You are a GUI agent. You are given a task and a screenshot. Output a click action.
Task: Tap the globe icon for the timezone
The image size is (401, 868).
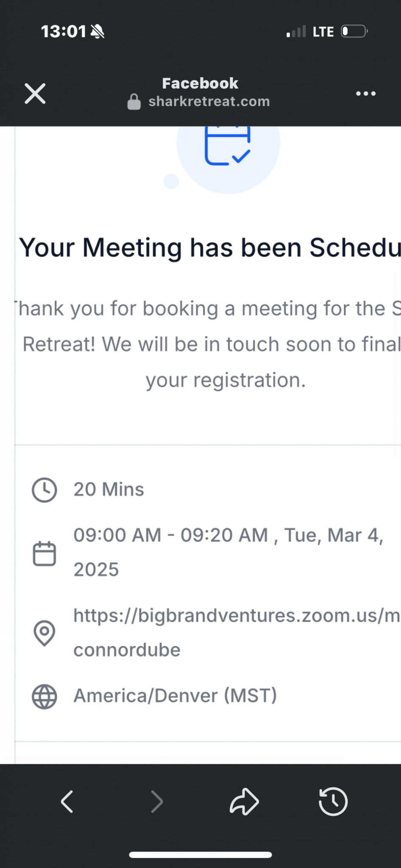tap(45, 696)
